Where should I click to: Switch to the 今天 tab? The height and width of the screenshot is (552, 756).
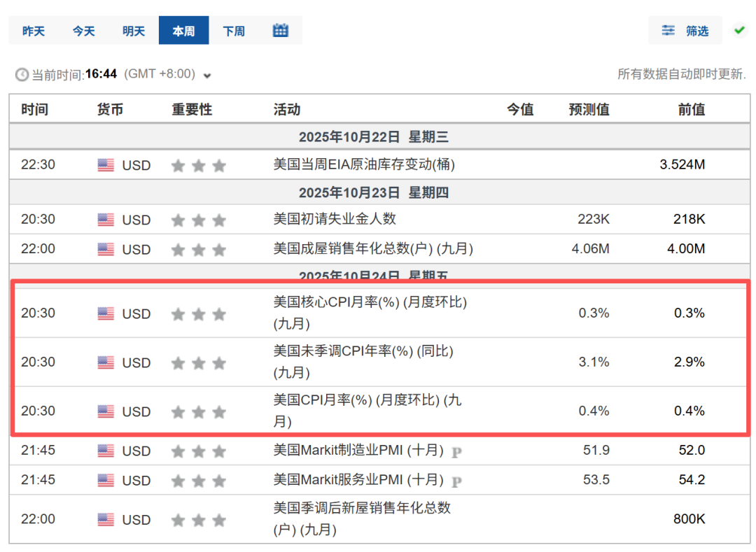point(83,31)
